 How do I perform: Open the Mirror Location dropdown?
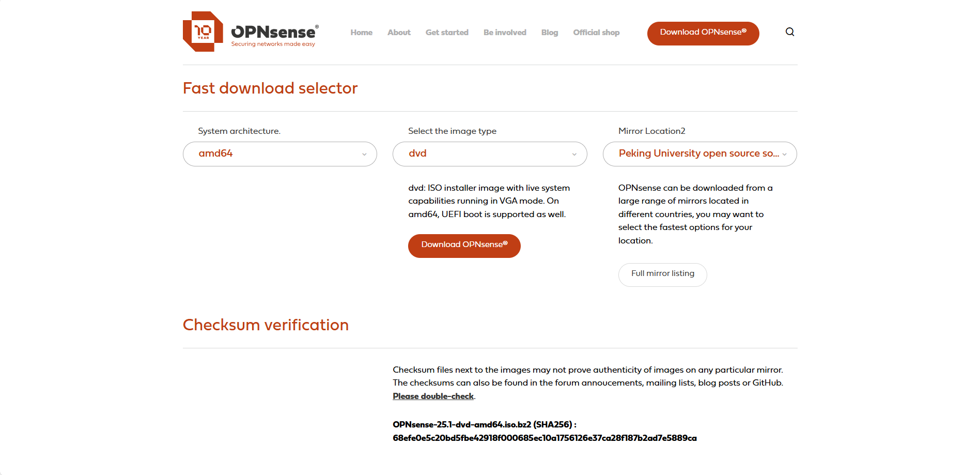[699, 154]
